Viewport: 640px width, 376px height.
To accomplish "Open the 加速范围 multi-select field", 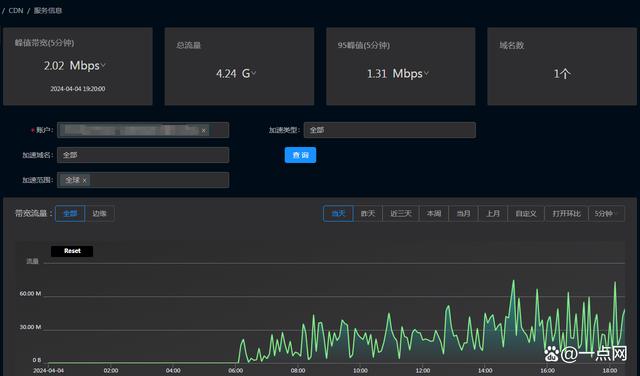I will click(143, 180).
